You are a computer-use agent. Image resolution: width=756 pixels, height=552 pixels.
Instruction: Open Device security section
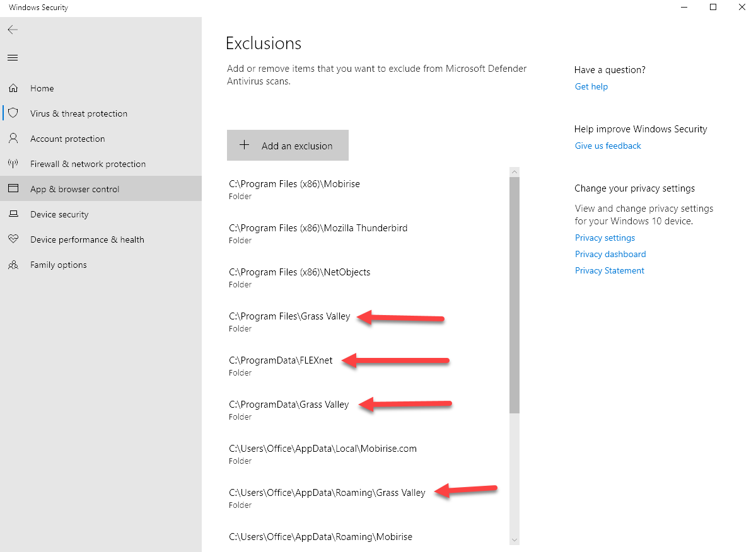point(101,214)
